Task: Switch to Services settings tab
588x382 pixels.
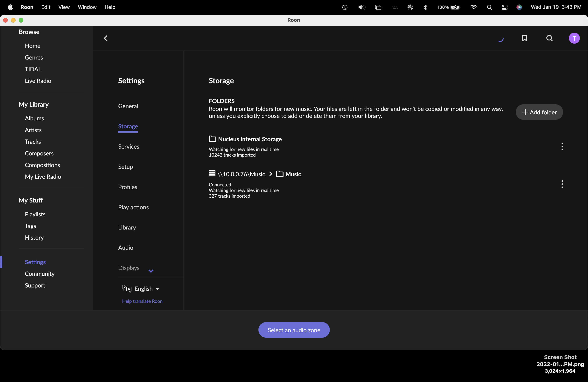Action: click(x=129, y=146)
